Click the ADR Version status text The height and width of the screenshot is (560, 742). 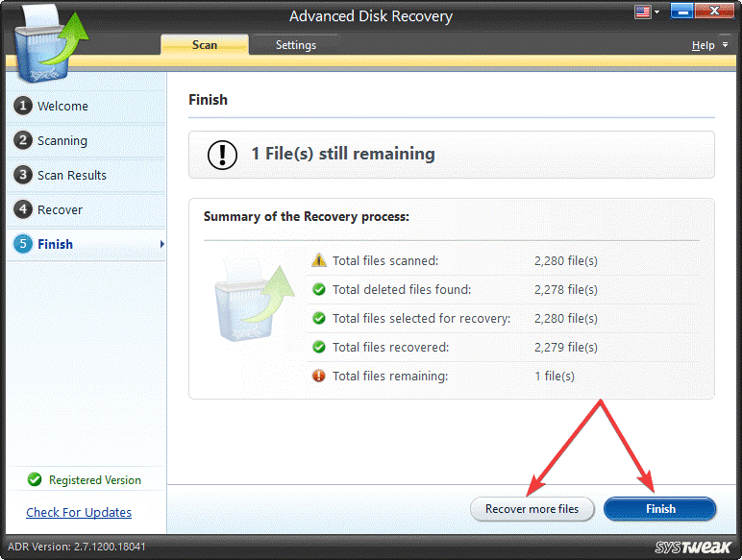coord(77,547)
